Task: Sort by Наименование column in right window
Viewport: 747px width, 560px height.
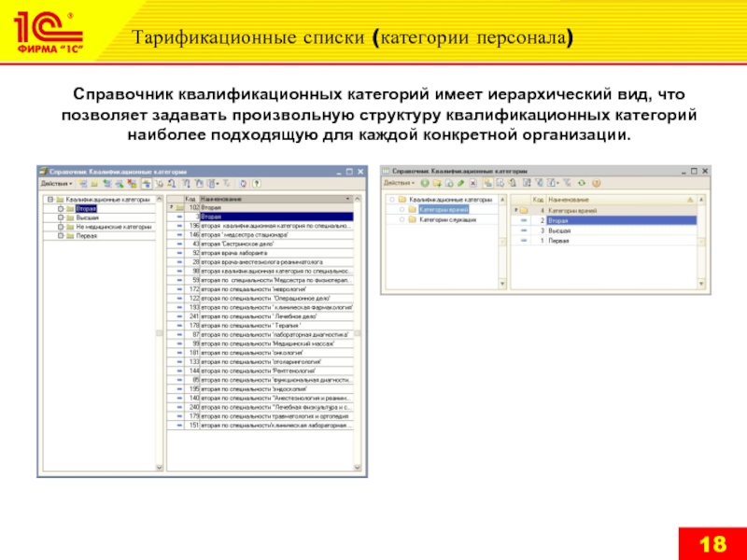Action: click(621, 200)
